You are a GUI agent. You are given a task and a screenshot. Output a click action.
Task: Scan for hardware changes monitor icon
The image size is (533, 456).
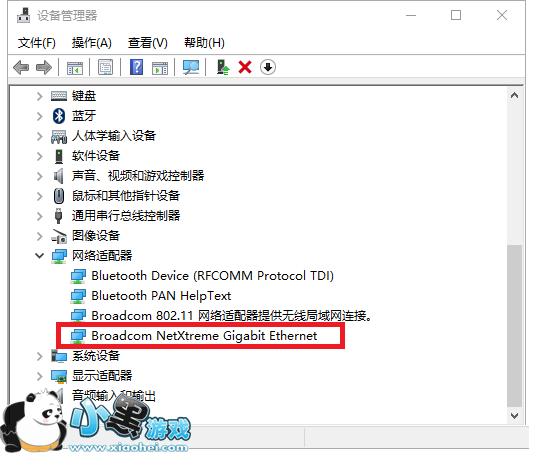(x=191, y=67)
